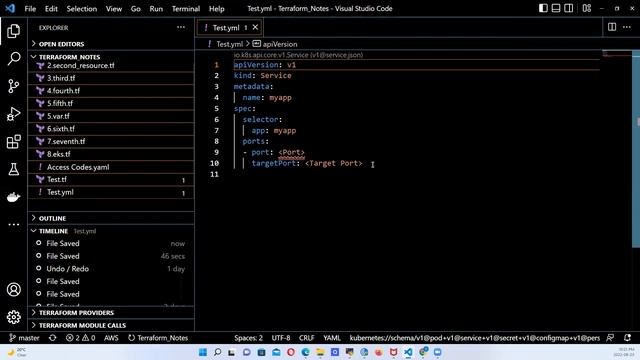Select the Test.yml editor tab
The width and height of the screenshot is (640, 360).
pos(229,27)
